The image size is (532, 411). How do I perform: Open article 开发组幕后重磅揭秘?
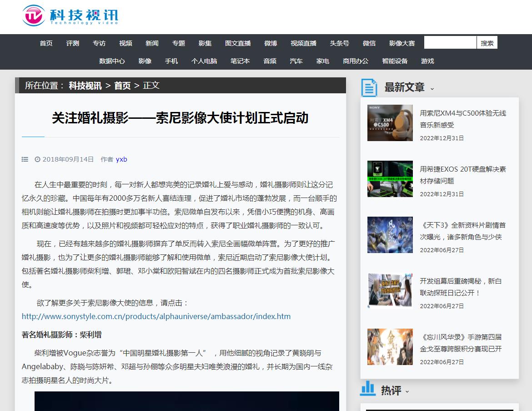[461, 287]
